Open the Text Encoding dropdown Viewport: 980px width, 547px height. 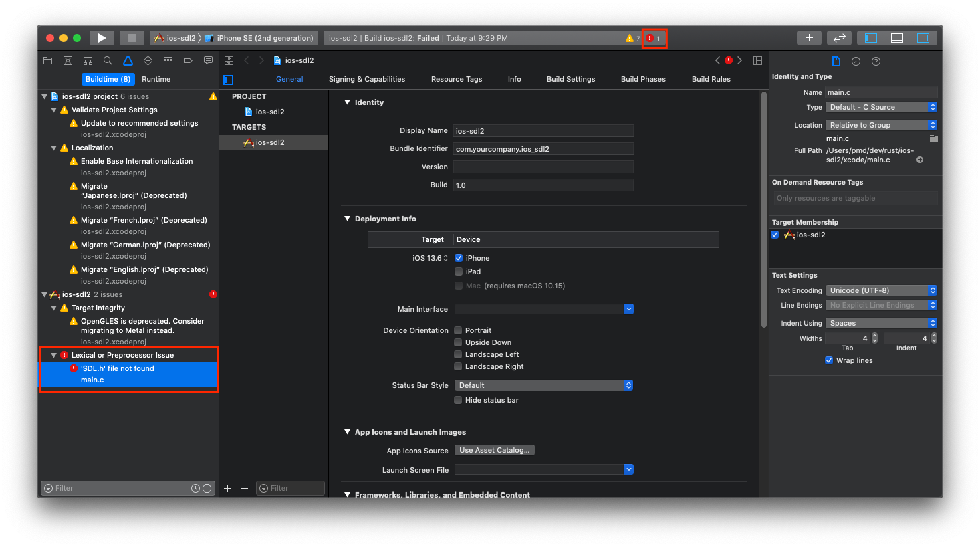(881, 290)
